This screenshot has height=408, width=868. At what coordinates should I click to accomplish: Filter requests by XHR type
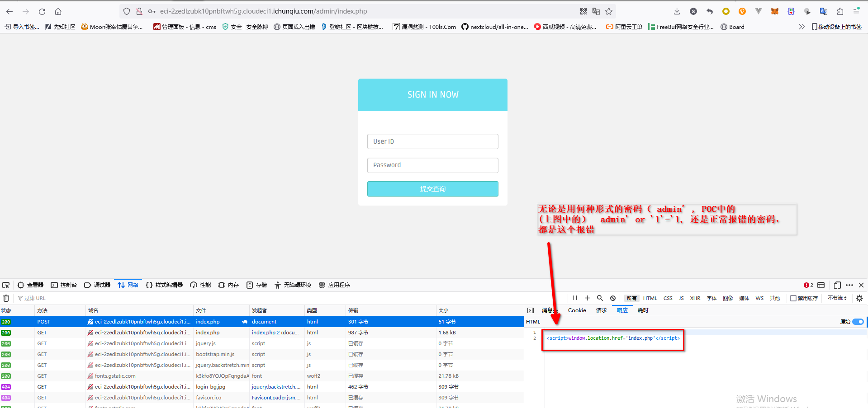(x=695, y=298)
